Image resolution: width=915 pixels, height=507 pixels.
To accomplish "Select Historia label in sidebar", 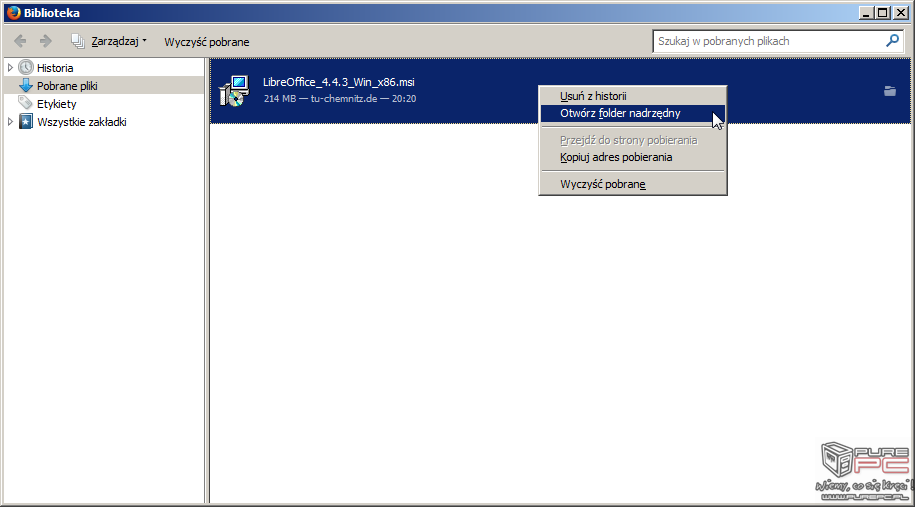I will [55, 68].
